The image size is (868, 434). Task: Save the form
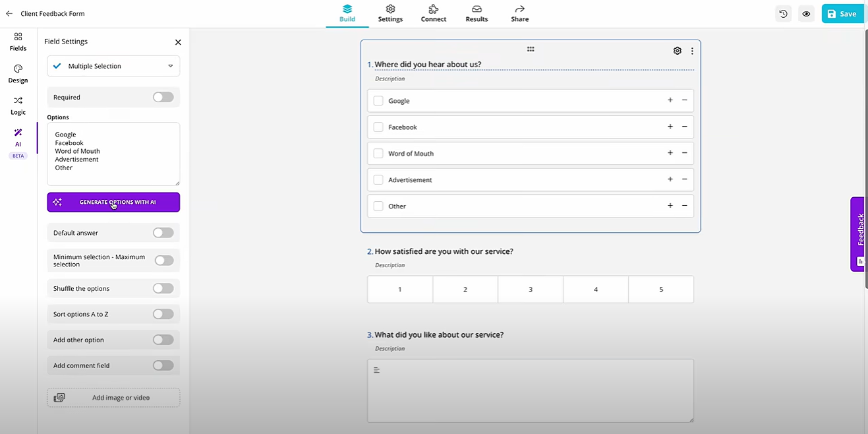pyautogui.click(x=842, y=13)
